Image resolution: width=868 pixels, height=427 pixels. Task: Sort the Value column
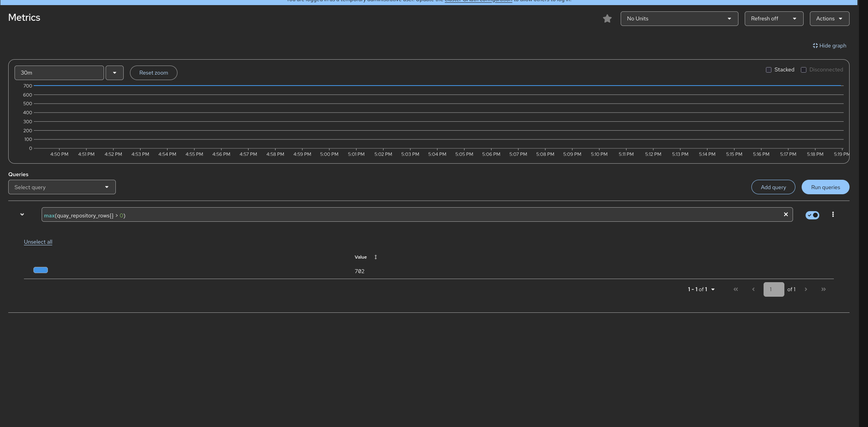(x=375, y=257)
